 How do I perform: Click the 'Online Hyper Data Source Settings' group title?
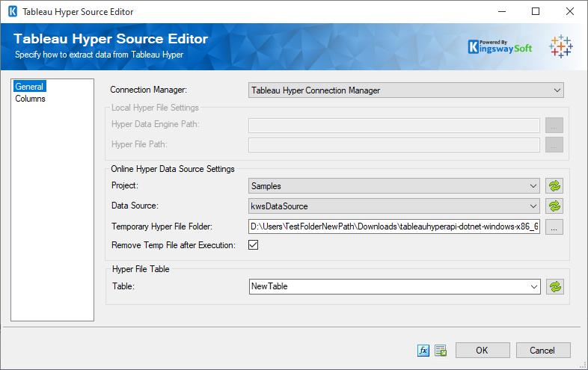[x=173, y=169]
